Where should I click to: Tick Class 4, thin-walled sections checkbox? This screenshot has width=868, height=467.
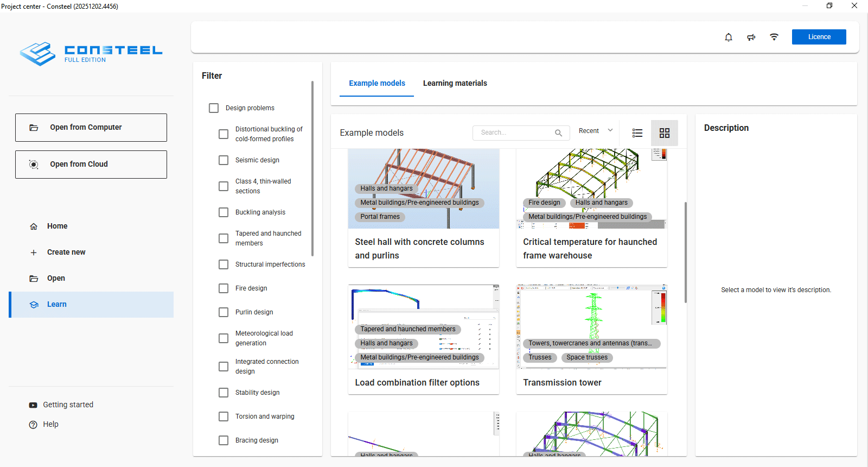tap(224, 186)
